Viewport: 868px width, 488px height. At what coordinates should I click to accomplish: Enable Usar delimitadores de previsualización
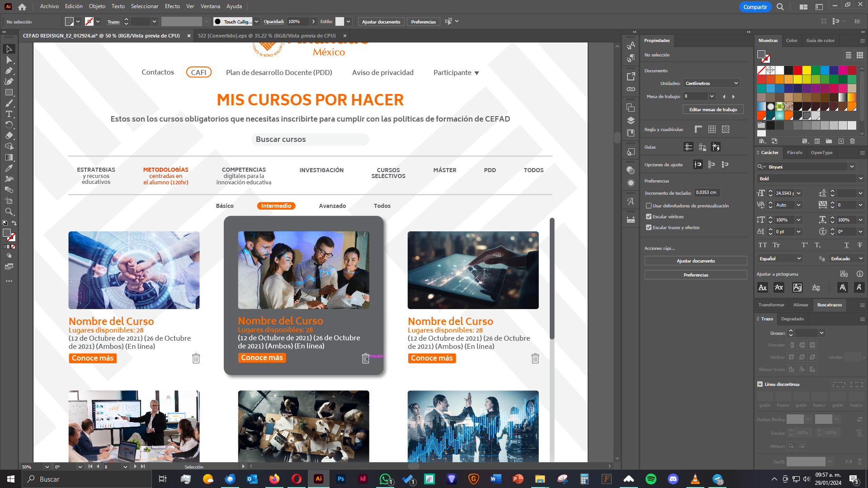(x=649, y=206)
